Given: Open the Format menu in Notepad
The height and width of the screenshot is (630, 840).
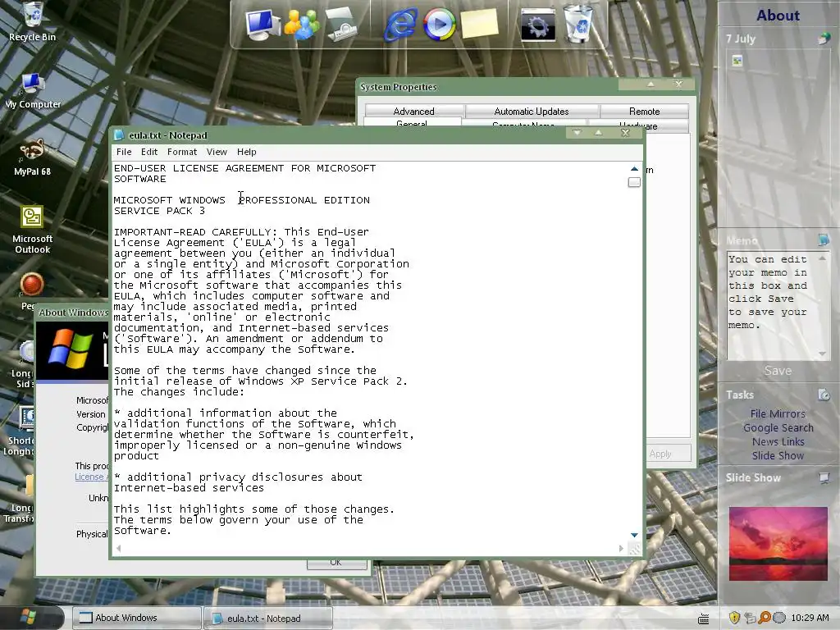Looking at the screenshot, I should click(181, 152).
